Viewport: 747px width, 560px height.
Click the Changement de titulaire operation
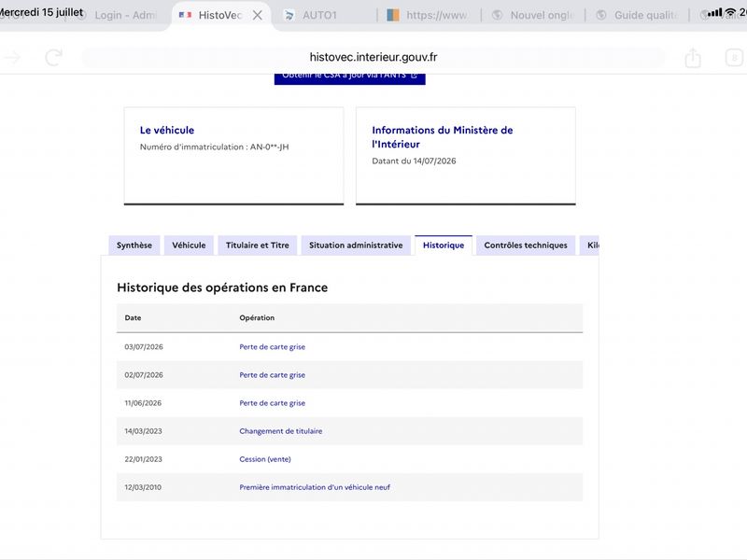tap(281, 431)
